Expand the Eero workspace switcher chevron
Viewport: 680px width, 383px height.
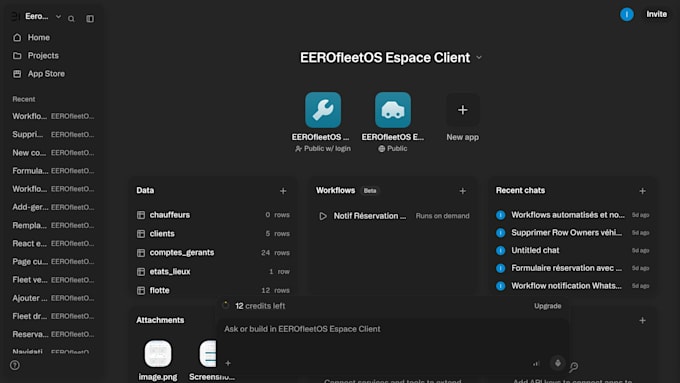[x=58, y=16]
